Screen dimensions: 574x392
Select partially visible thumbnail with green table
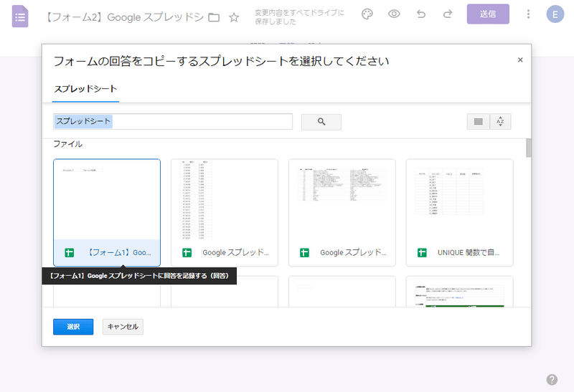click(x=459, y=292)
